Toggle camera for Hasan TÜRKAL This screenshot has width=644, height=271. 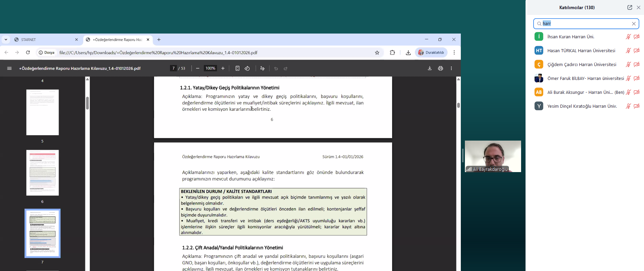pyautogui.click(x=637, y=50)
